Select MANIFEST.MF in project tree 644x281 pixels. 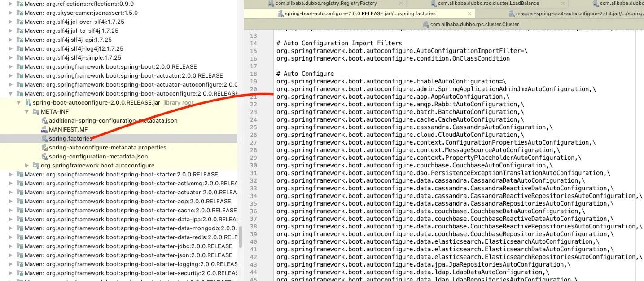(x=68, y=129)
